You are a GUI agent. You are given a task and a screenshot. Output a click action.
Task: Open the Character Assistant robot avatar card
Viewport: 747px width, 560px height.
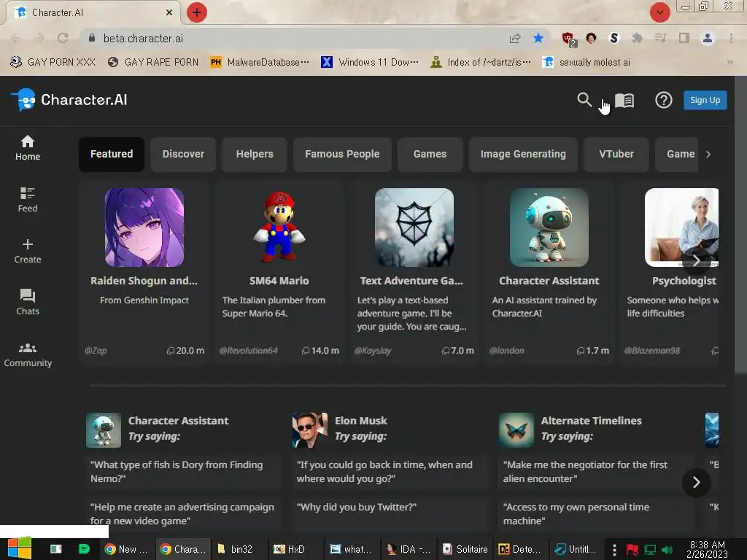click(549, 227)
